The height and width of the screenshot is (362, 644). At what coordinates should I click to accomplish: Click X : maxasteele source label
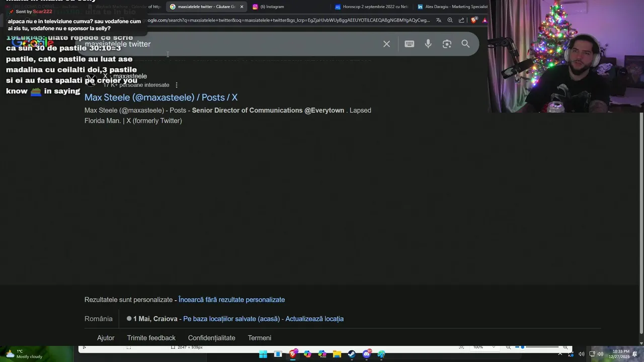click(x=125, y=76)
